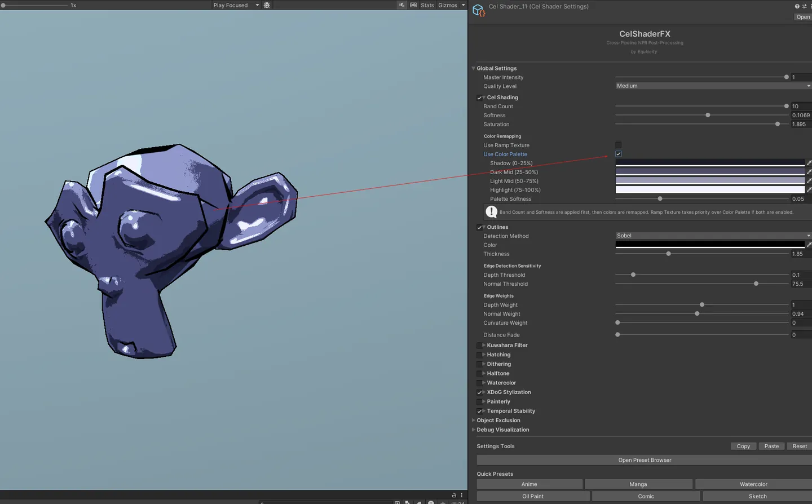Enable the Use Ramp Texture checkbox
Image resolution: width=812 pixels, height=504 pixels.
click(619, 145)
